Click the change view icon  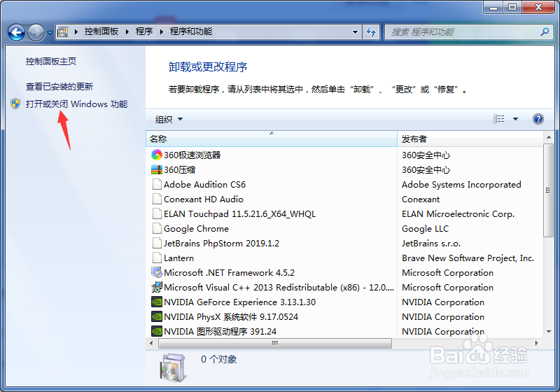click(x=499, y=119)
